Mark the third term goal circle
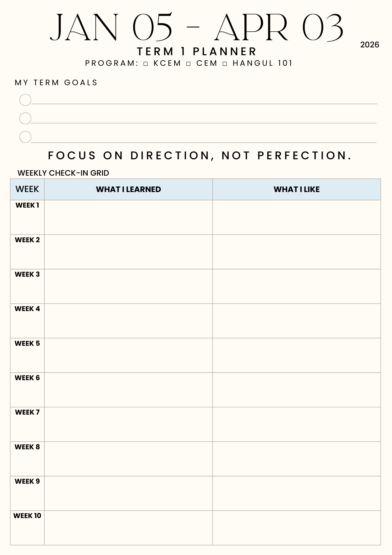 point(25,137)
